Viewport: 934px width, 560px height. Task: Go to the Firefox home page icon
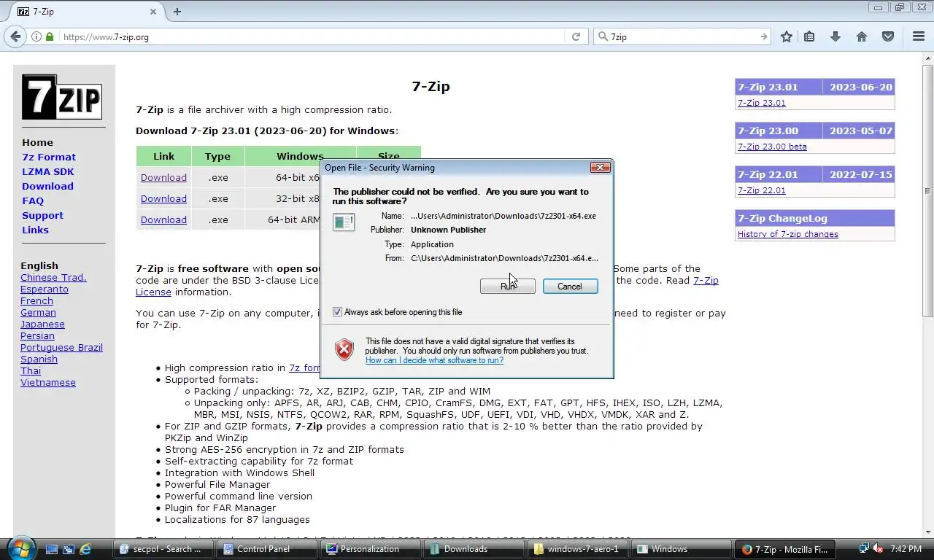pyautogui.click(x=862, y=36)
